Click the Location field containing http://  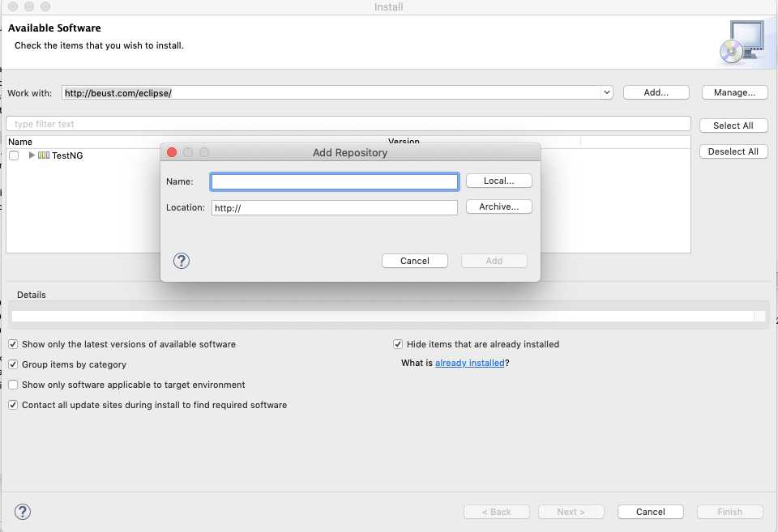(335, 208)
